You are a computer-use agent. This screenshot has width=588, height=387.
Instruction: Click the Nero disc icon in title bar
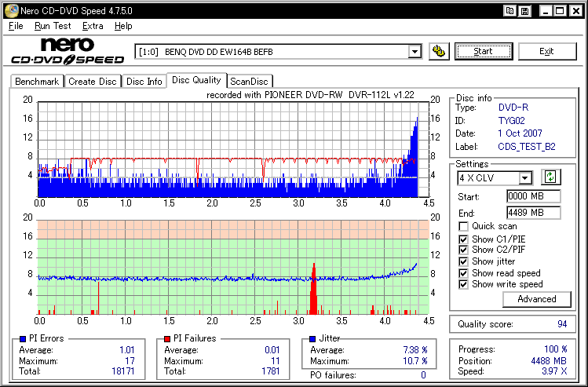pos(11,10)
